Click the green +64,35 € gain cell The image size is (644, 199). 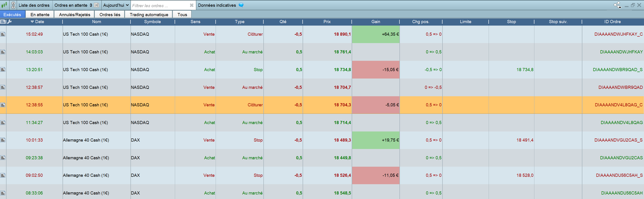(375, 34)
